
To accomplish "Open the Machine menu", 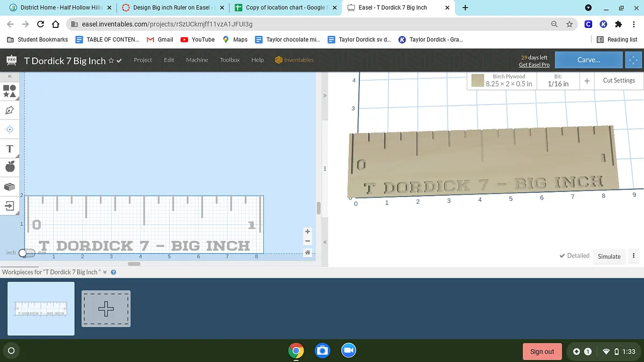I will (197, 60).
